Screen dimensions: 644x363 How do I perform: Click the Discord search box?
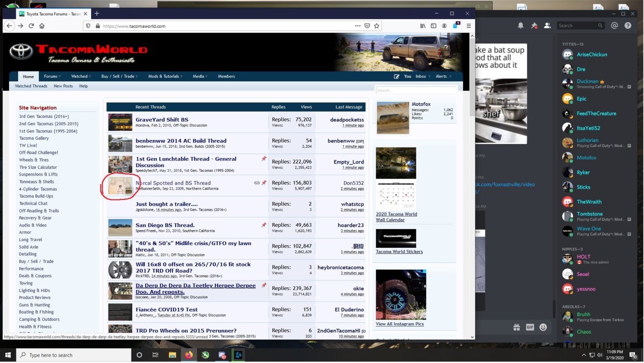[581, 26]
